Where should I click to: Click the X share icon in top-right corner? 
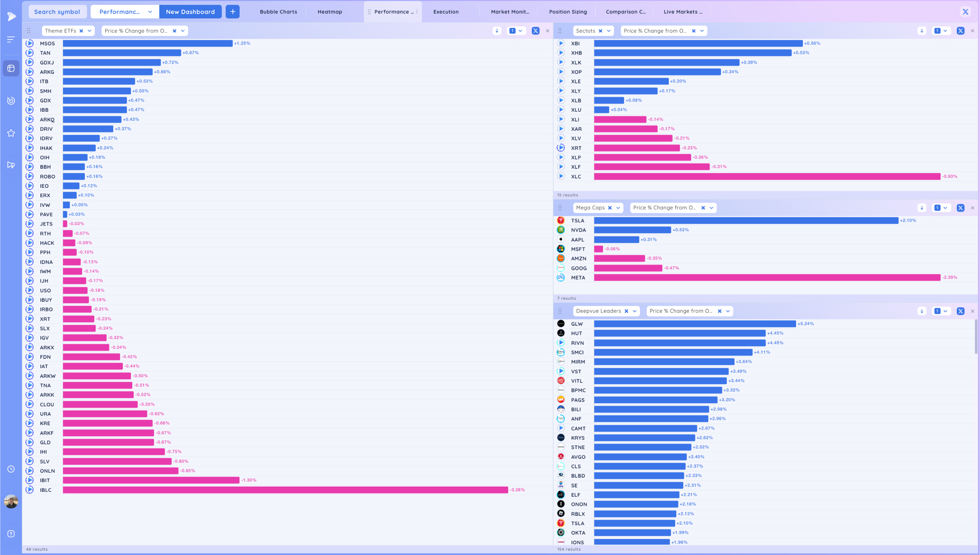point(965,12)
